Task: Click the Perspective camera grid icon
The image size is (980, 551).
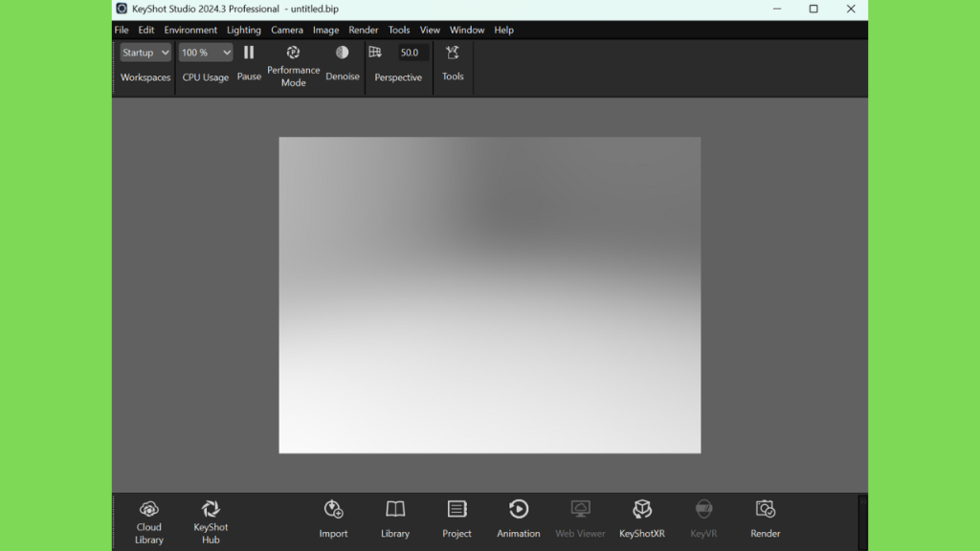Action: pos(375,53)
